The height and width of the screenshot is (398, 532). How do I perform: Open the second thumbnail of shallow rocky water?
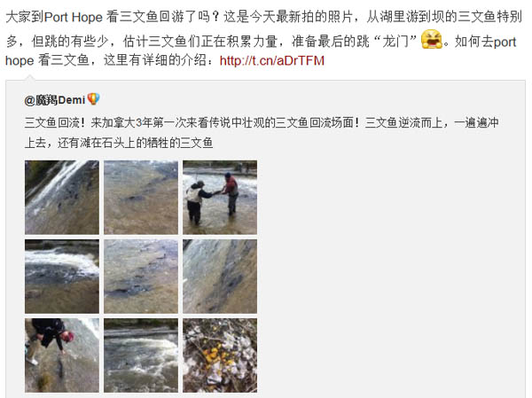pyautogui.click(x=141, y=198)
